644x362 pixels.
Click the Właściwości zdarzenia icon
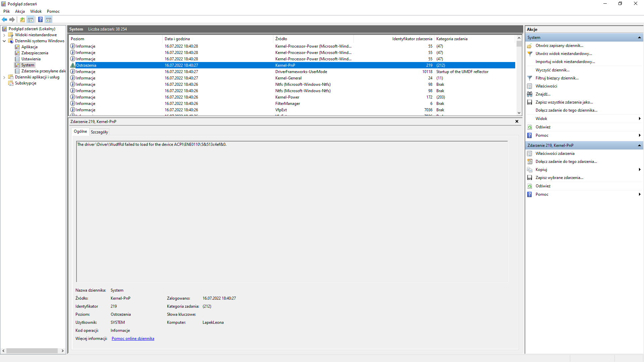click(530, 154)
